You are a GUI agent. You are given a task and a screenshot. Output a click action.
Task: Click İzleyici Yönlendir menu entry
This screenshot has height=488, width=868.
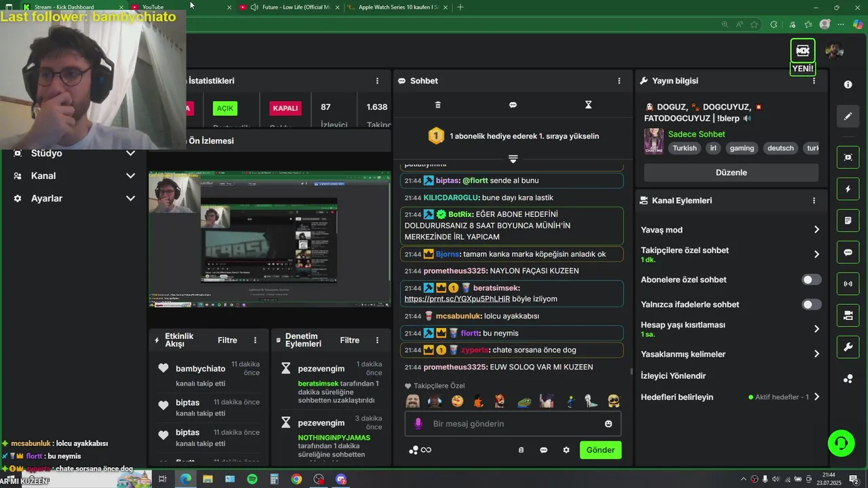(673, 375)
